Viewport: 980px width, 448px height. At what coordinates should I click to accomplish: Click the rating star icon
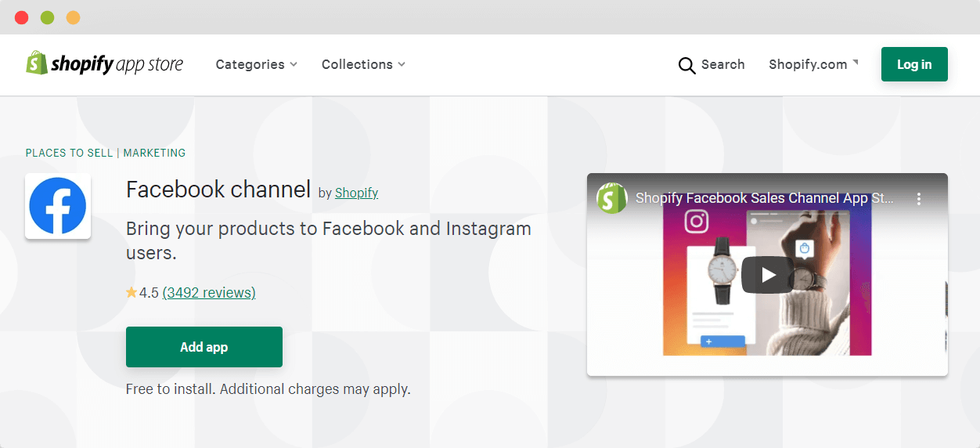tap(132, 292)
